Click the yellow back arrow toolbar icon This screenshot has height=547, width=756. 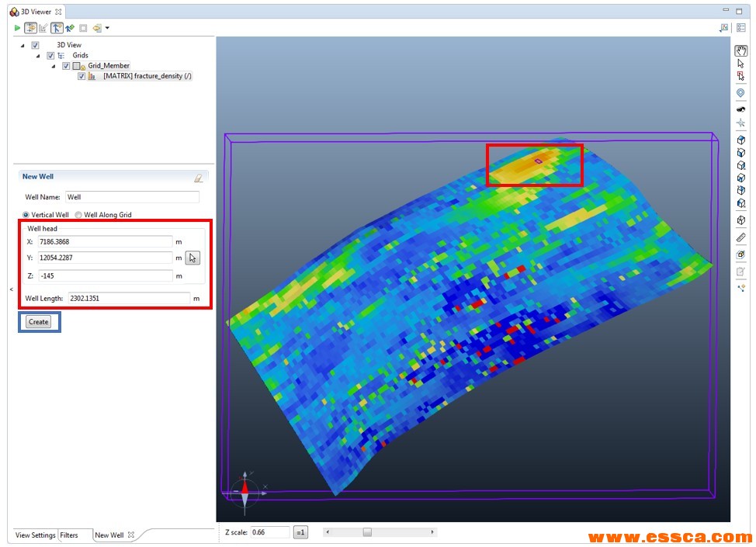tap(96, 28)
